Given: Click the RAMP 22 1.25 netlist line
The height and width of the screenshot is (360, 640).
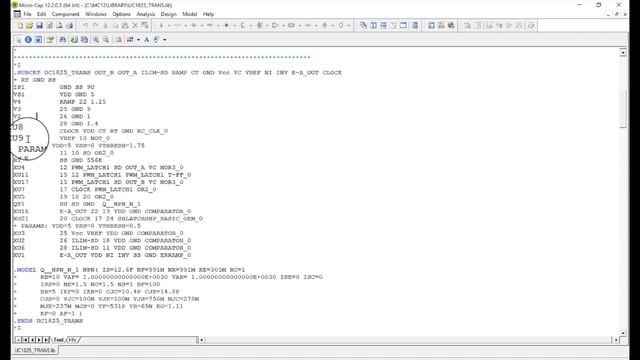Looking at the screenshot, I should tap(60, 102).
